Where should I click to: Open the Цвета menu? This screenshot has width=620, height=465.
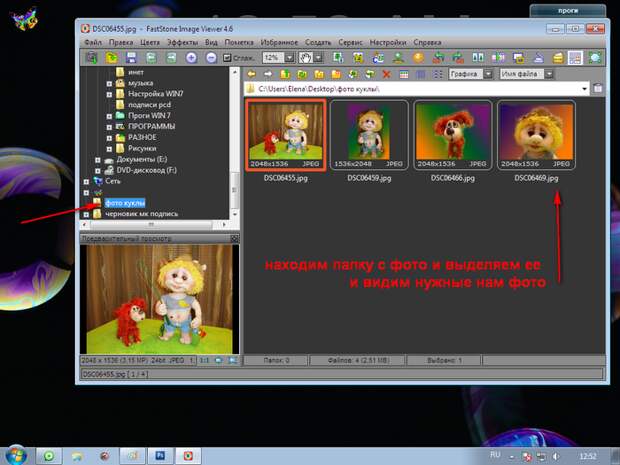[150, 42]
